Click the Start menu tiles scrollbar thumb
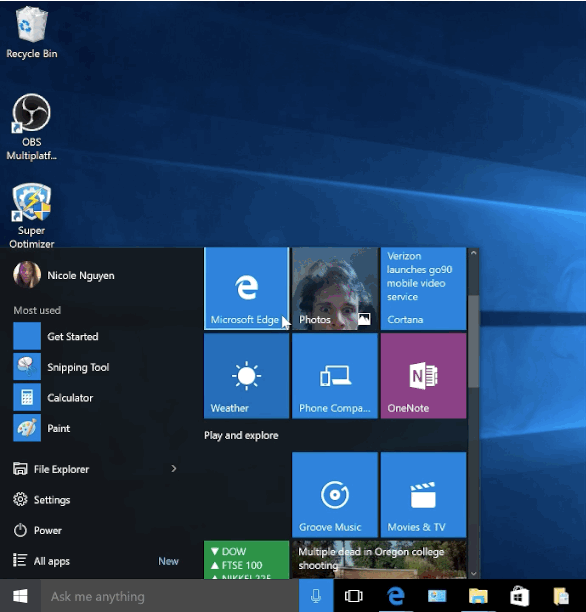 (x=474, y=342)
